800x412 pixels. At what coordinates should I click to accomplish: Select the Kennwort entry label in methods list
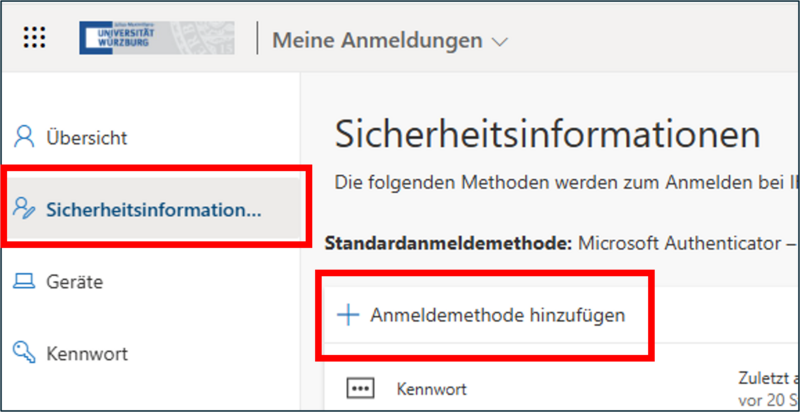[431, 389]
